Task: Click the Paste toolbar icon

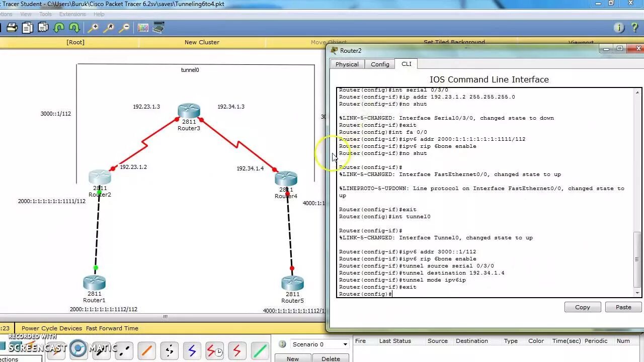Action: pos(43,28)
